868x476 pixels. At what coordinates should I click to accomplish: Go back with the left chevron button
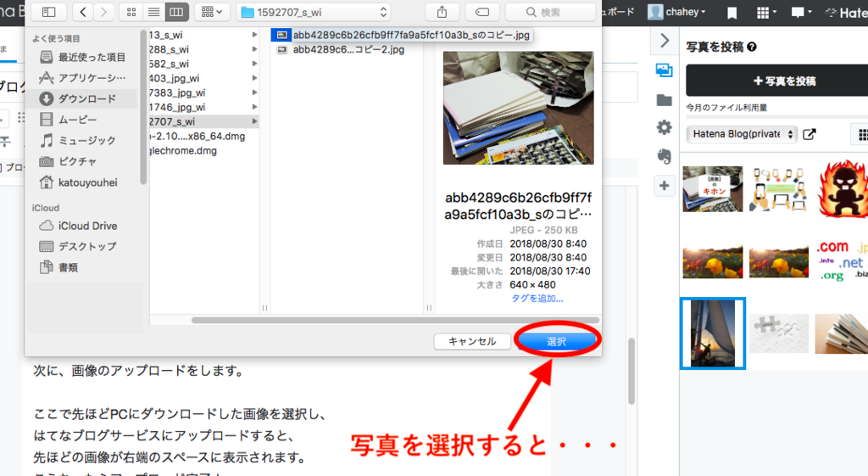(x=83, y=12)
